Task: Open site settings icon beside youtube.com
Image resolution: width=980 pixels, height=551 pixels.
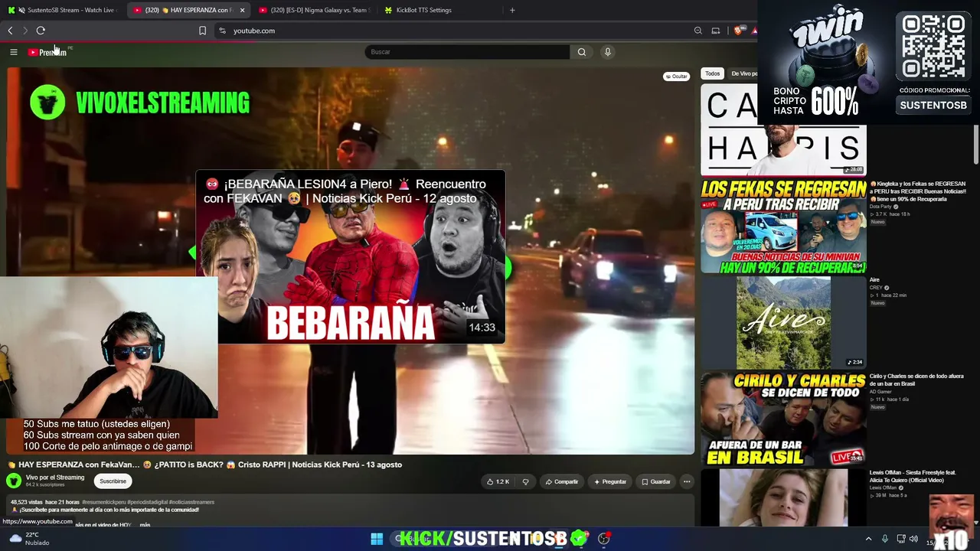Action: tap(222, 31)
